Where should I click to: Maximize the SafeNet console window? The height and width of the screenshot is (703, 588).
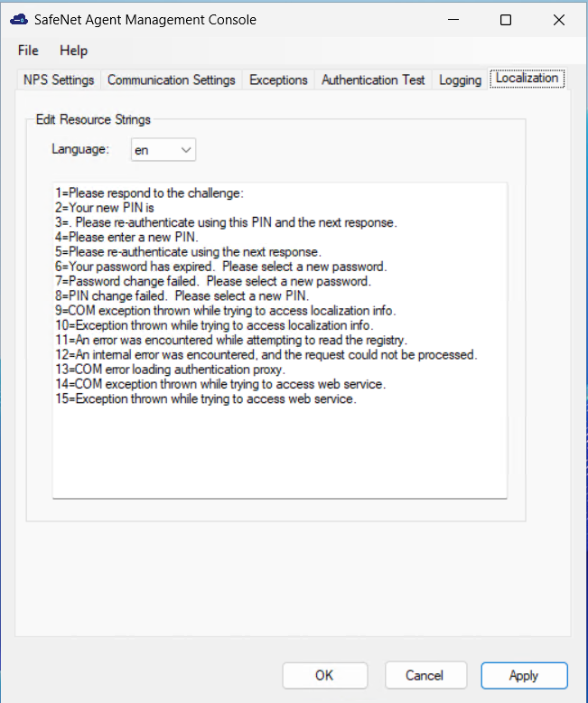506,20
